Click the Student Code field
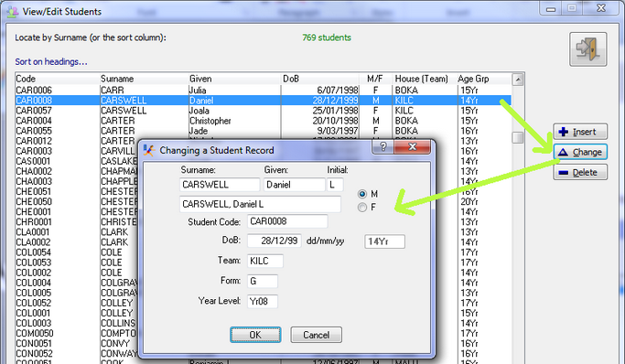Viewport: 625px width, 364px height. click(x=287, y=221)
